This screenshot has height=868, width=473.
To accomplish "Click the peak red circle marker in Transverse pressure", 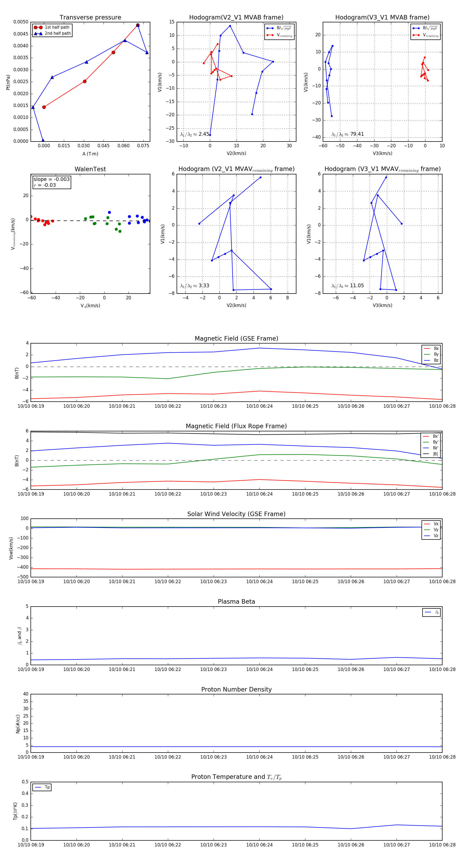I will (138, 25).
